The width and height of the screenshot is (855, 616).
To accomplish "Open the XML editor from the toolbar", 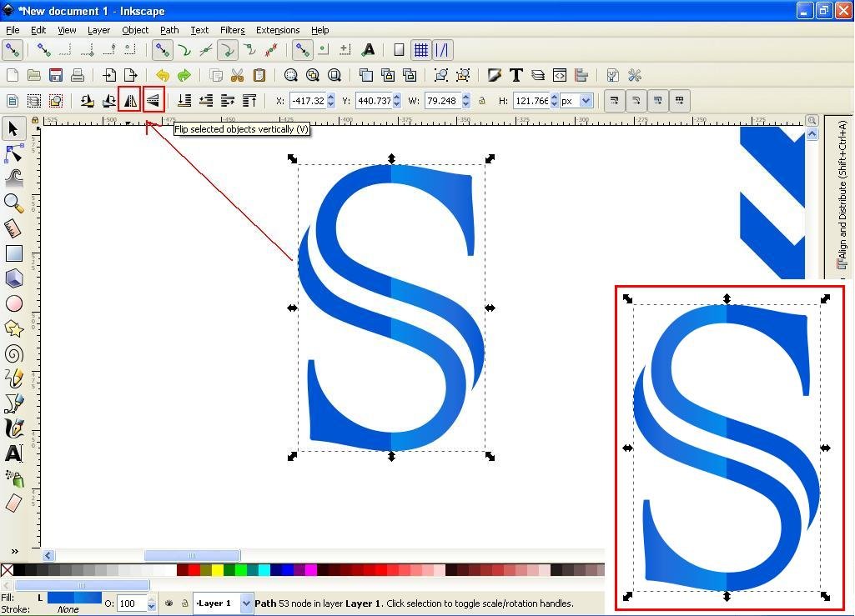I will [560, 75].
